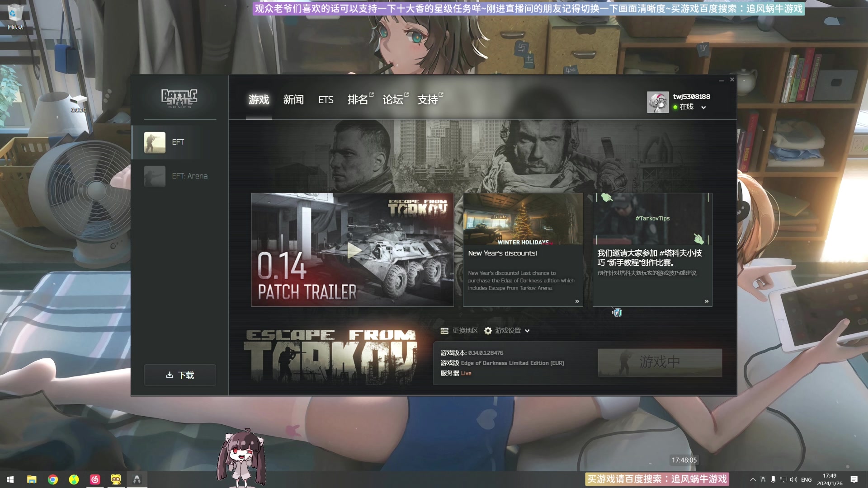
Task: Click the Battlestate launcher taskbar icon
Action: pos(137,479)
